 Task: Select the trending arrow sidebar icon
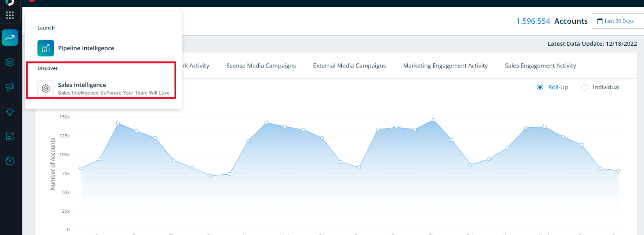10,38
